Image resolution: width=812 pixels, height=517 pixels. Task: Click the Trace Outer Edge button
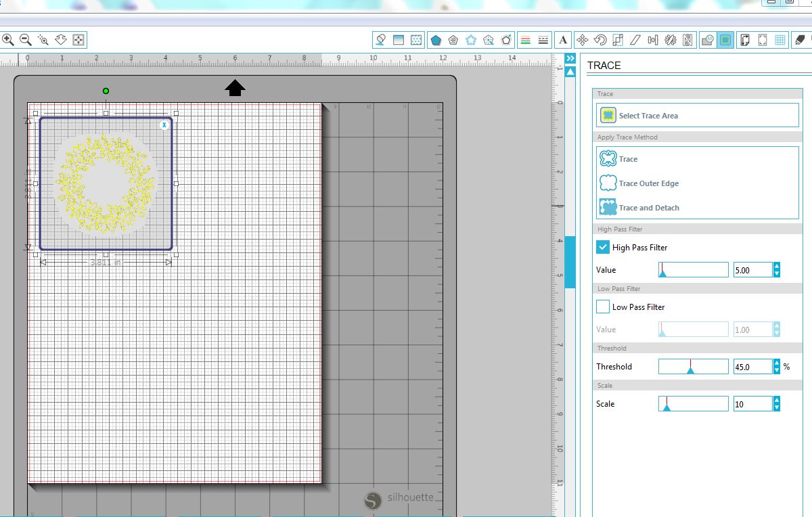(648, 183)
